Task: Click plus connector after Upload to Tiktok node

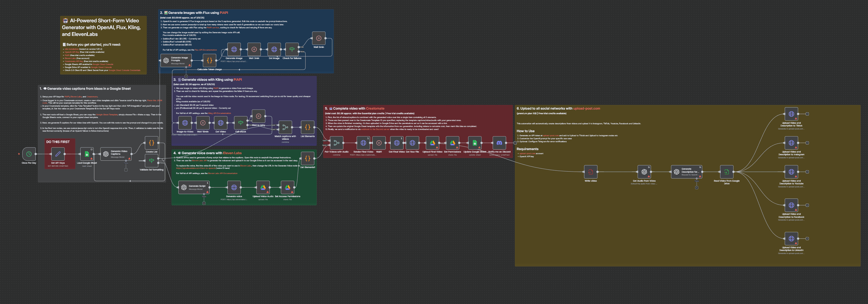Action: [807, 114]
